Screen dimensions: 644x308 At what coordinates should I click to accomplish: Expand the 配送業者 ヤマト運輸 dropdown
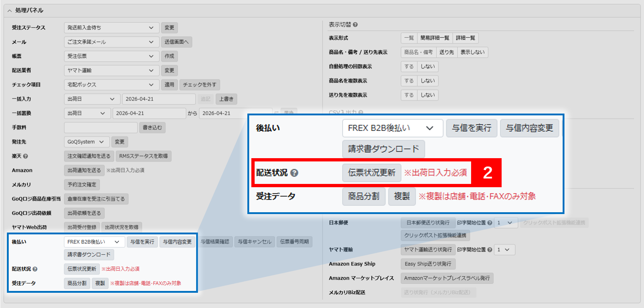click(111, 70)
